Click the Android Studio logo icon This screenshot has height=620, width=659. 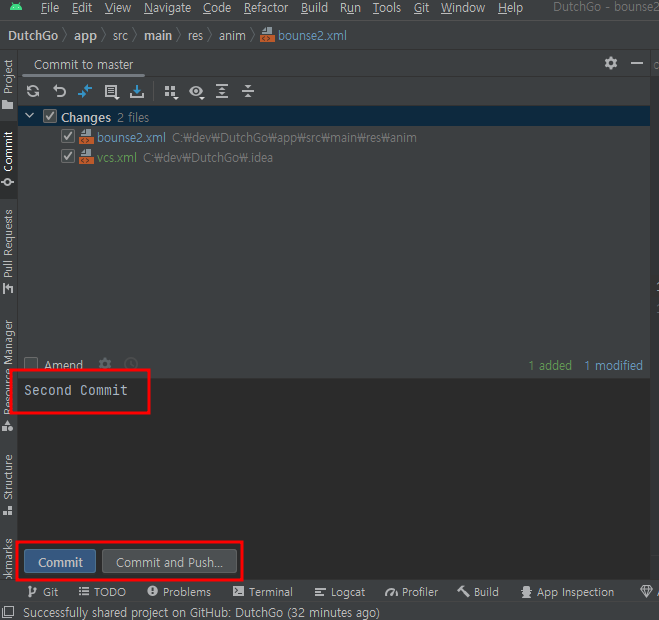16,6
